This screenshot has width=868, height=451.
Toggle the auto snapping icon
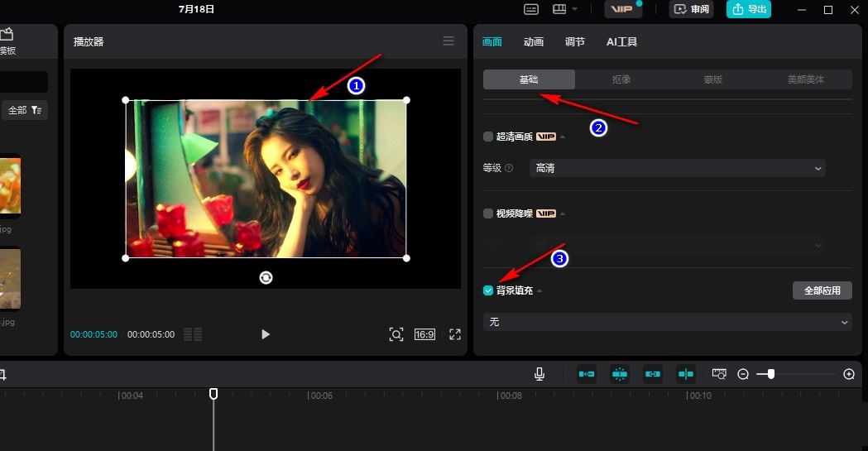click(x=620, y=374)
